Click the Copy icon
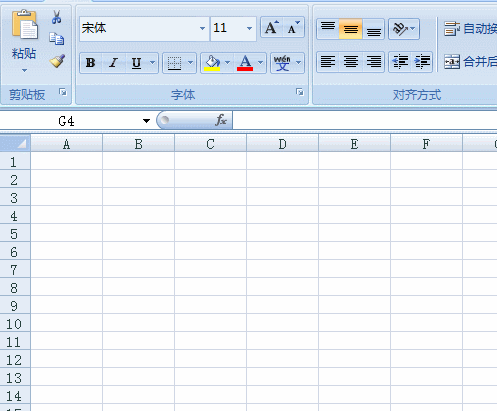This screenshot has height=411, width=497. tap(56, 39)
